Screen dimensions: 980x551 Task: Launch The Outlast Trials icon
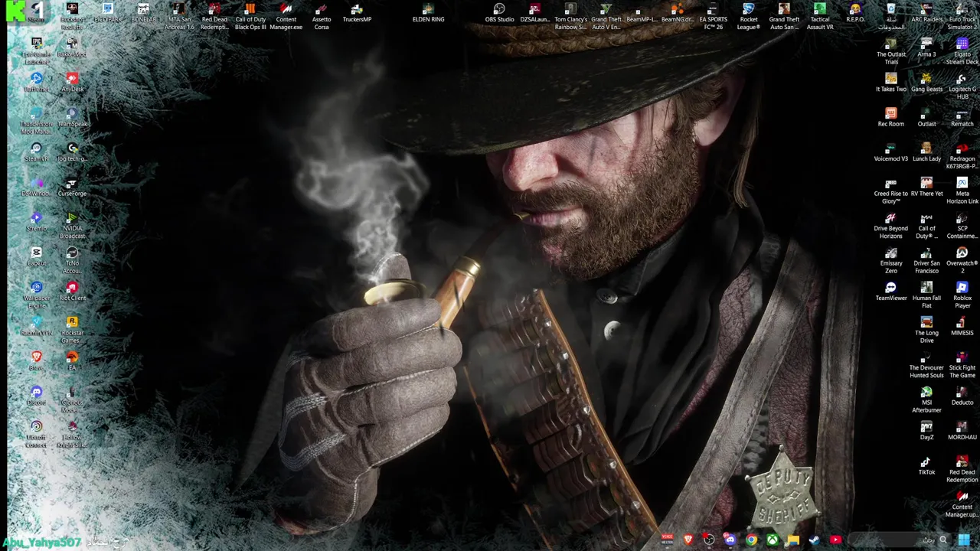point(890,51)
